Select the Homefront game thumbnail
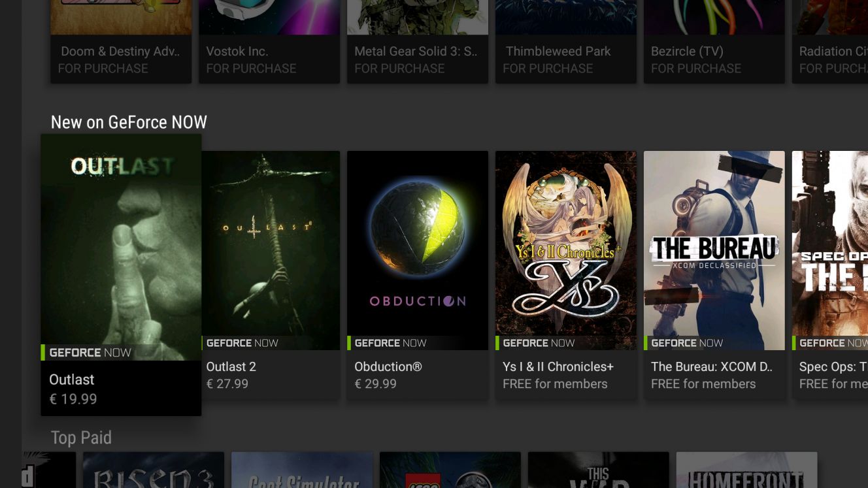The height and width of the screenshot is (488, 868). [x=747, y=470]
